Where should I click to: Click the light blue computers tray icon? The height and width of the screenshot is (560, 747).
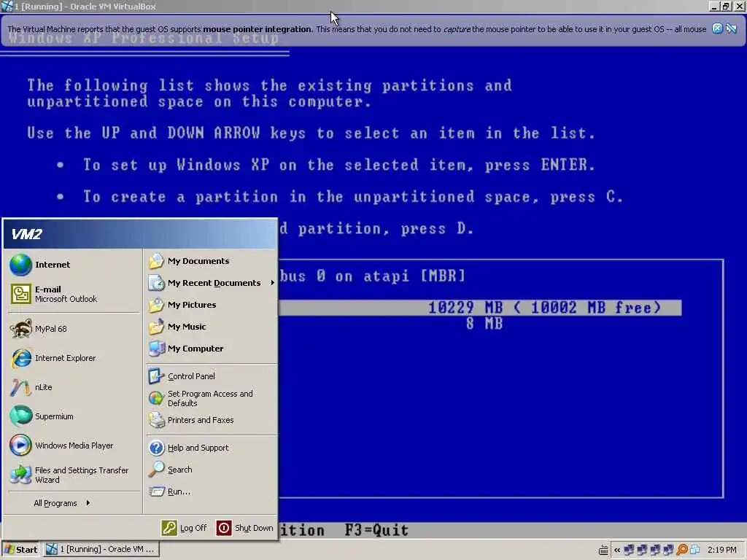click(695, 550)
